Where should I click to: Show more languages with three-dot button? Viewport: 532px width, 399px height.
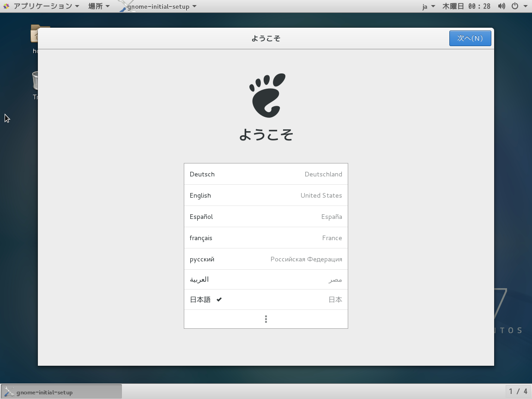(266, 319)
